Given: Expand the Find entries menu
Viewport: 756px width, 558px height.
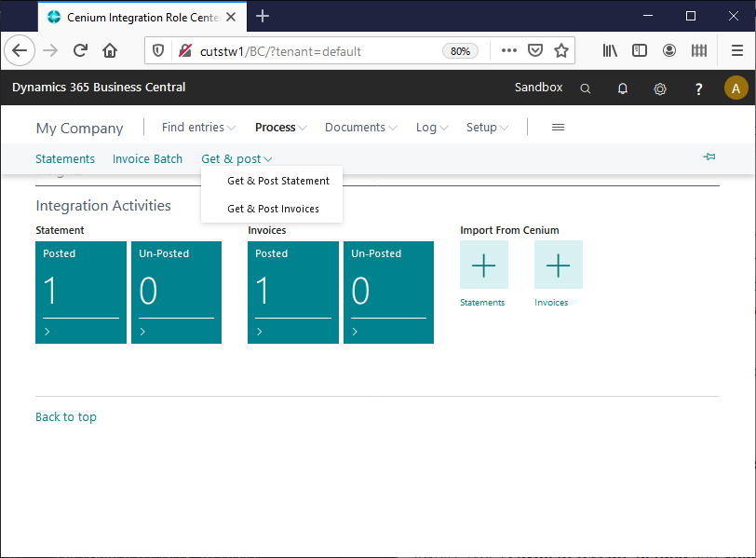Looking at the screenshot, I should coord(198,128).
